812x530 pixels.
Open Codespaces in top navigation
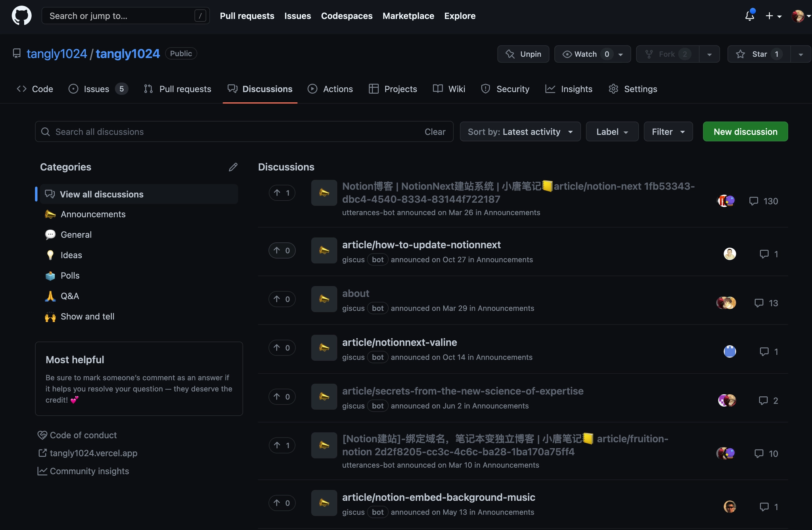coord(347,16)
